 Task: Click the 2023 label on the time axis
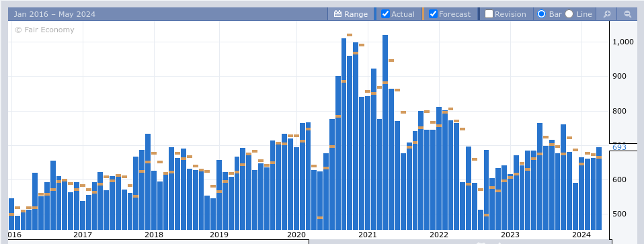510,235
